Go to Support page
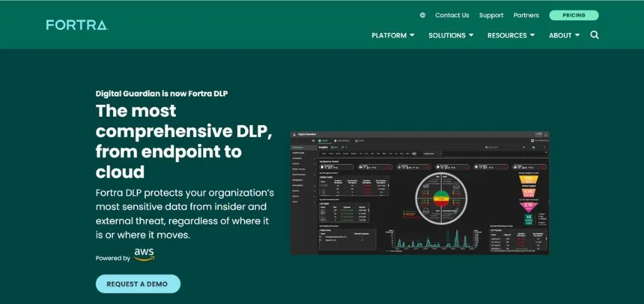Viewport: 644px width, 304px height. click(491, 15)
